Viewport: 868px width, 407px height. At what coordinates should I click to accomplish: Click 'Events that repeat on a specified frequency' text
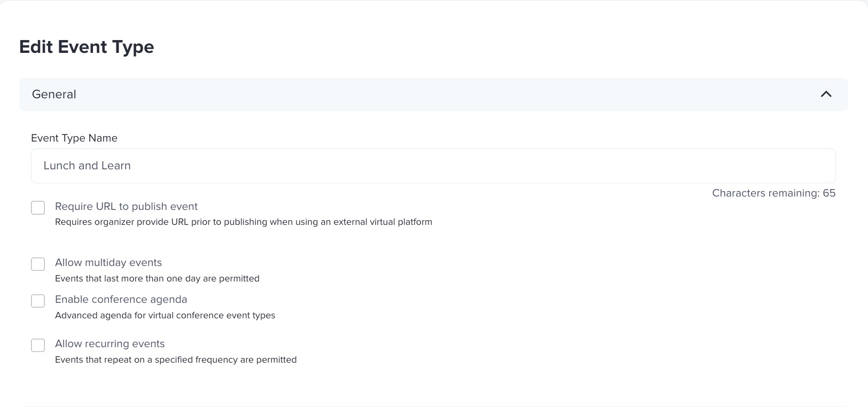click(x=176, y=360)
